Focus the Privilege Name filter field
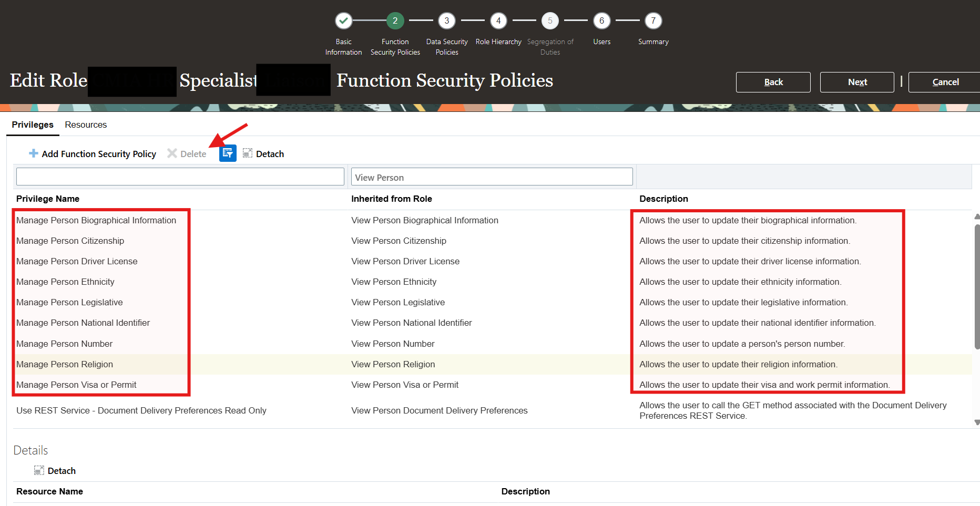Image resolution: width=980 pixels, height=506 pixels. (x=180, y=177)
